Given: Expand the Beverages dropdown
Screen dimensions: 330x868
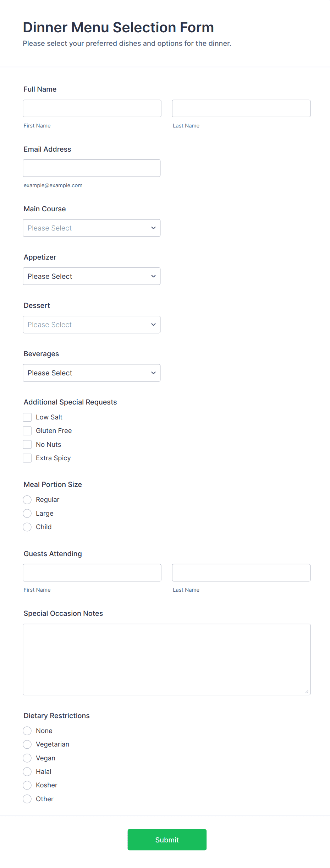Looking at the screenshot, I should click(x=92, y=373).
